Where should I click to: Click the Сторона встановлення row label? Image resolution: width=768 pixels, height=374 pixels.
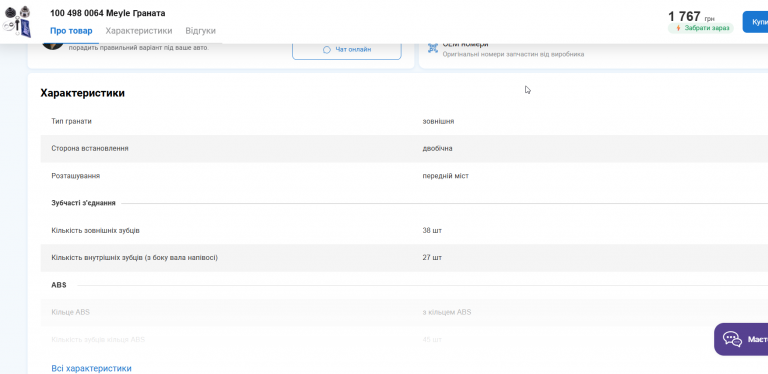(x=90, y=148)
